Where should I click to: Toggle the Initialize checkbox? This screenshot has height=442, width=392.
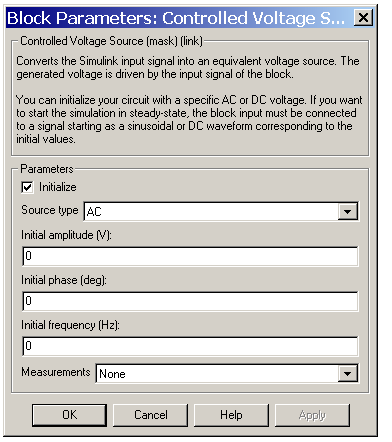28,187
